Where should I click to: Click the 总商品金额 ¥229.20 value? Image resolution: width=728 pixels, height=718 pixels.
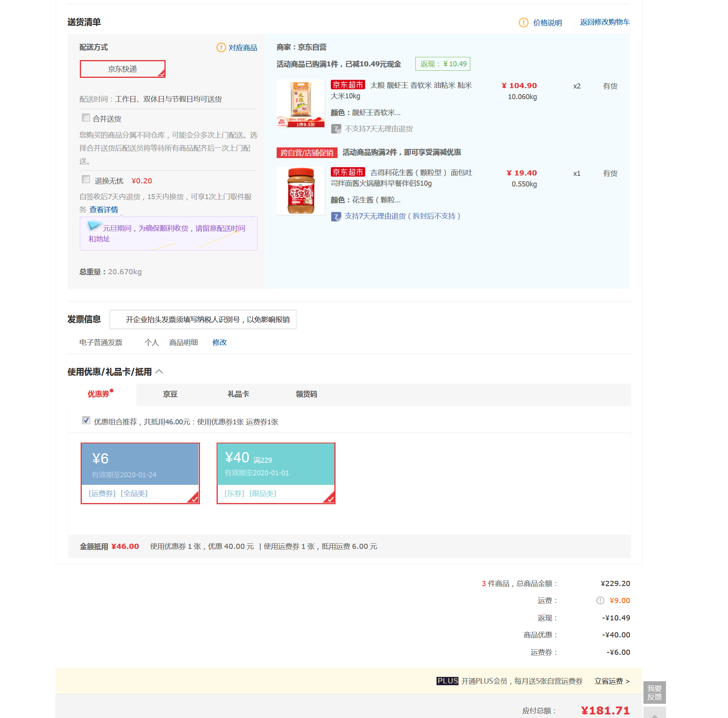coord(615,584)
